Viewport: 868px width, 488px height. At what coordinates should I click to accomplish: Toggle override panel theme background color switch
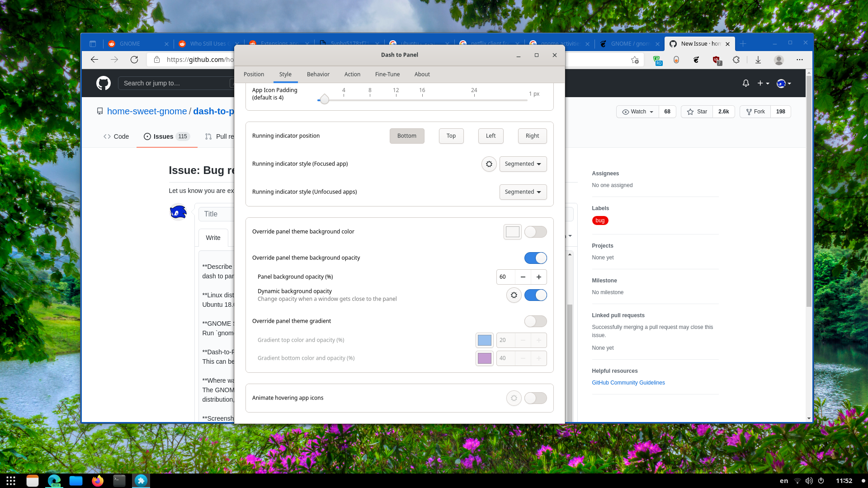536,232
